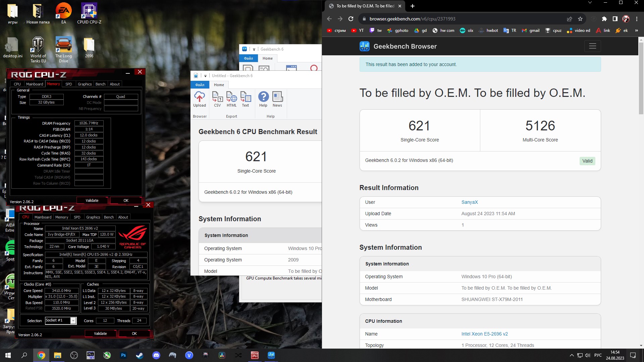This screenshot has height=362, width=644.
Task: Click OK in lower CPU-Z window
Action: pos(134,334)
